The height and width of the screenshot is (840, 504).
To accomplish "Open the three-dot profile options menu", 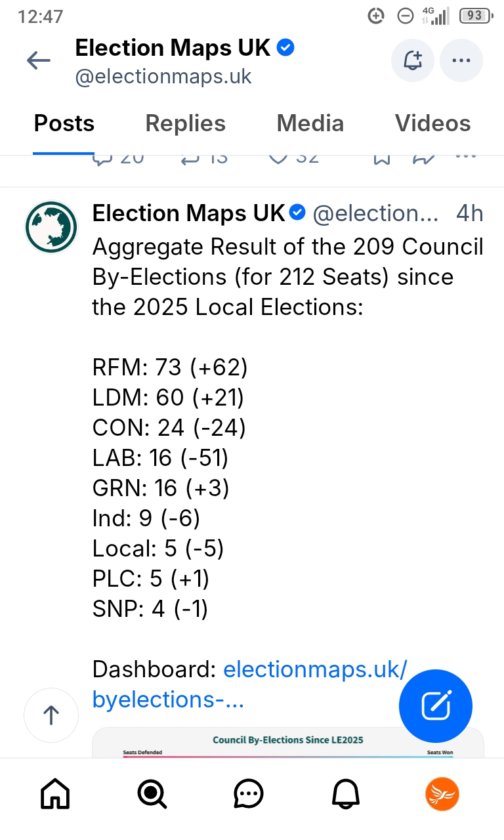I will point(461,61).
